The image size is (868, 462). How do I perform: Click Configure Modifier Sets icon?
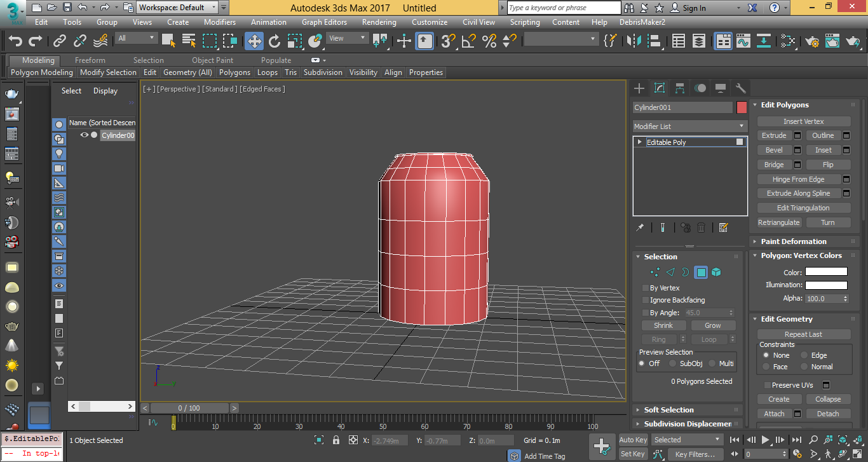pos(723,228)
